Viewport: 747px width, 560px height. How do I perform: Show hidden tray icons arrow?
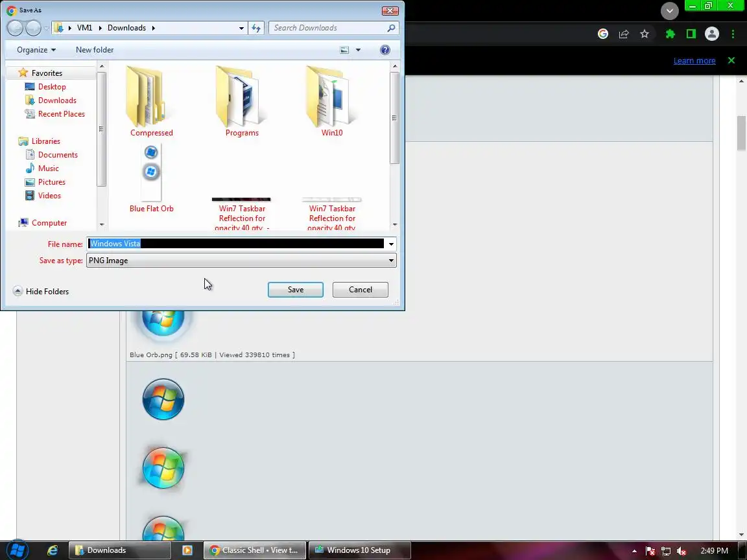pos(634,551)
